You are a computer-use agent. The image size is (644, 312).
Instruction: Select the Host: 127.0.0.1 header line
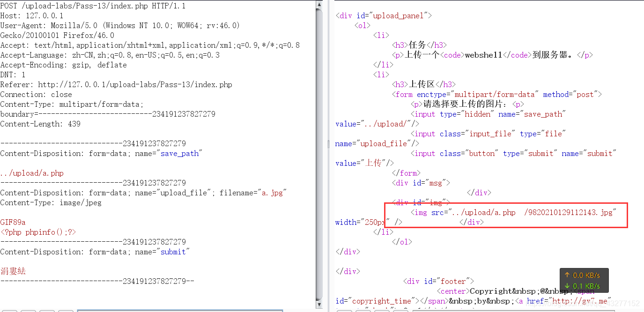point(32,16)
